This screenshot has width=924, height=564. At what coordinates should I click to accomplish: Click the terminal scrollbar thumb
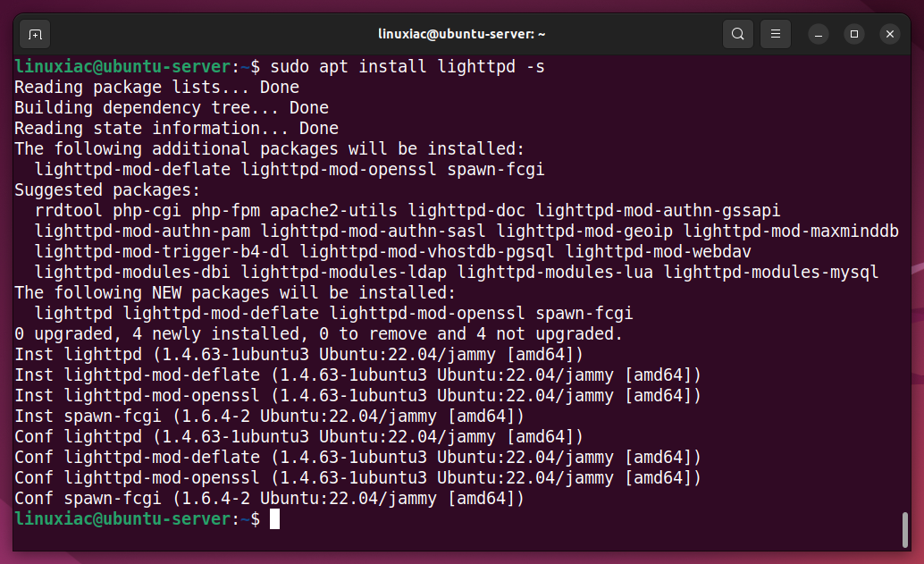(x=905, y=529)
